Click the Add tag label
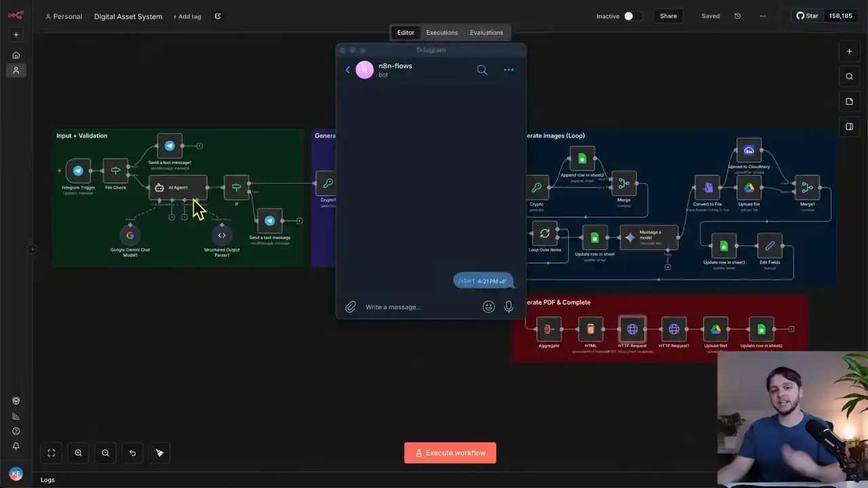 tap(187, 16)
